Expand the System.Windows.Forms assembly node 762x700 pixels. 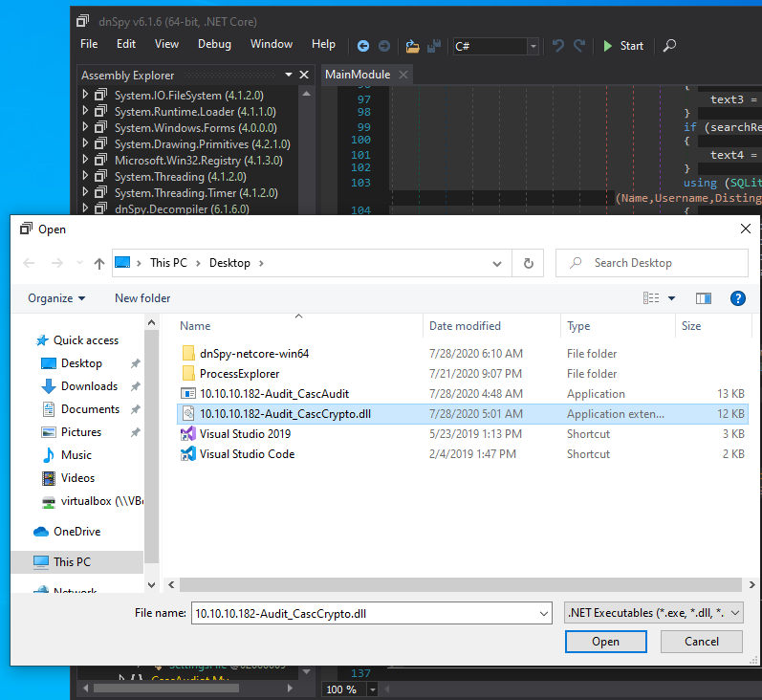(x=85, y=127)
